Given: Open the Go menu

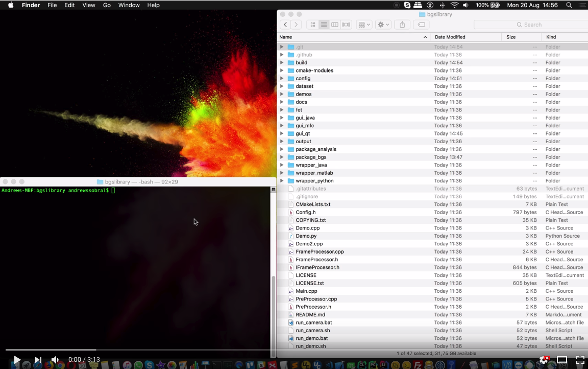Looking at the screenshot, I should (x=107, y=5).
